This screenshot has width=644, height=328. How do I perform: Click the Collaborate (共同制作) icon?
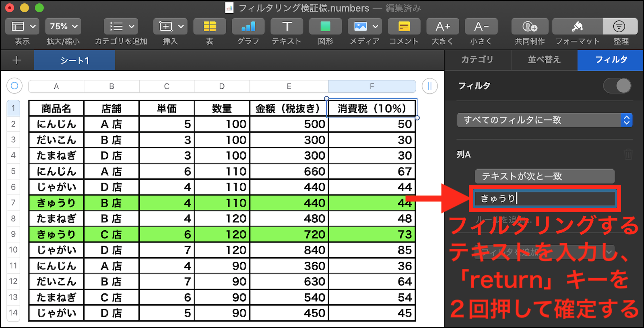coord(530,27)
